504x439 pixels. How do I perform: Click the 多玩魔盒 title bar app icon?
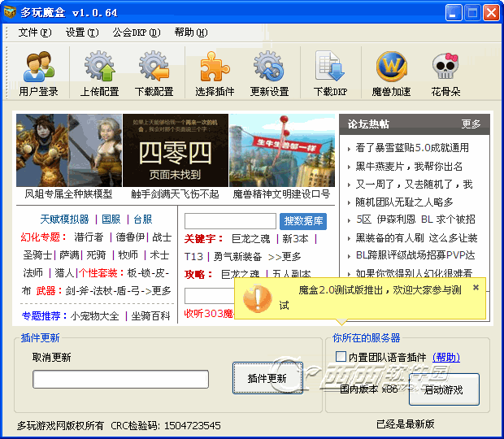(x=10, y=12)
